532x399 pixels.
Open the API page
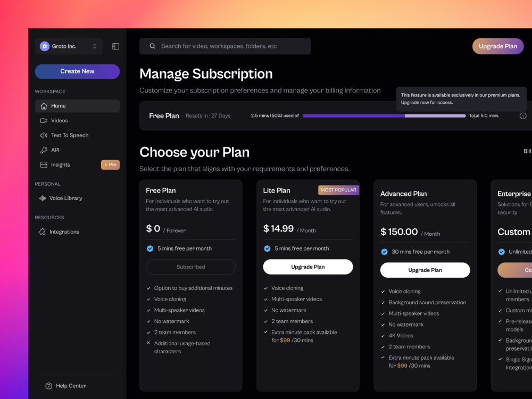click(x=77, y=149)
